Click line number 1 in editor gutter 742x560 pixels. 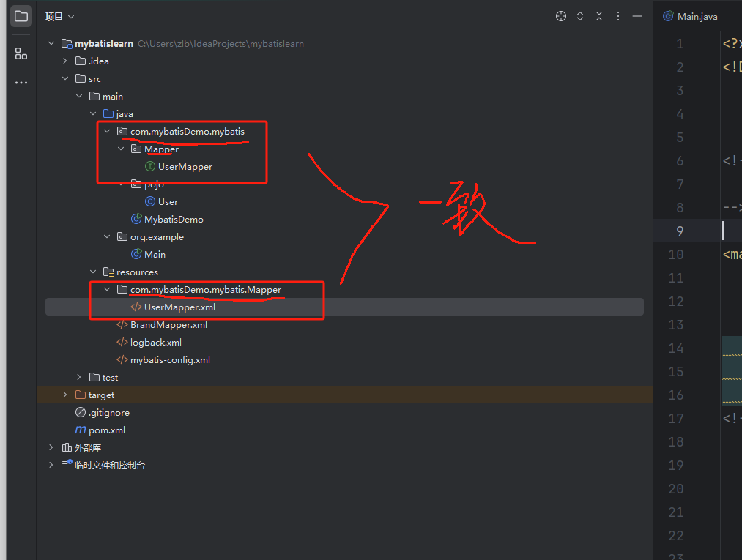(680, 43)
